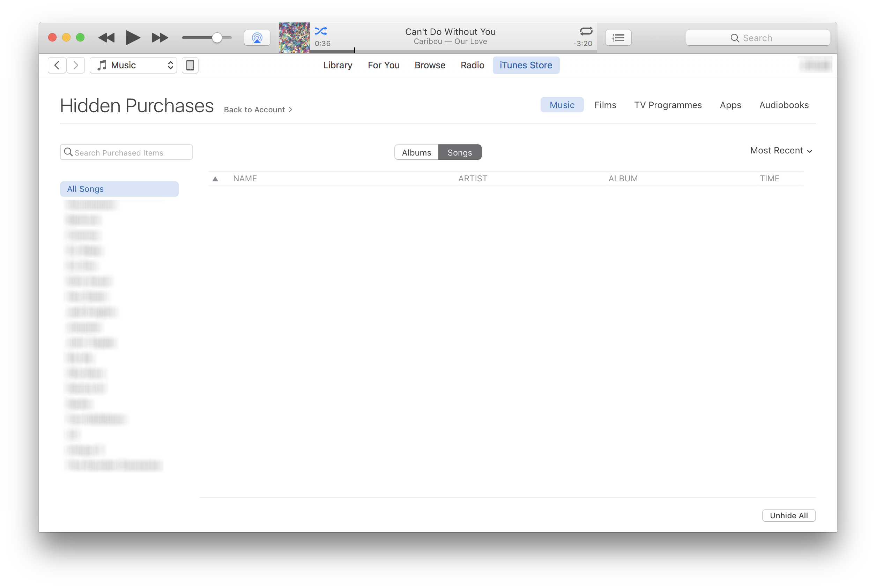Click the sort triangle column header

click(x=215, y=179)
